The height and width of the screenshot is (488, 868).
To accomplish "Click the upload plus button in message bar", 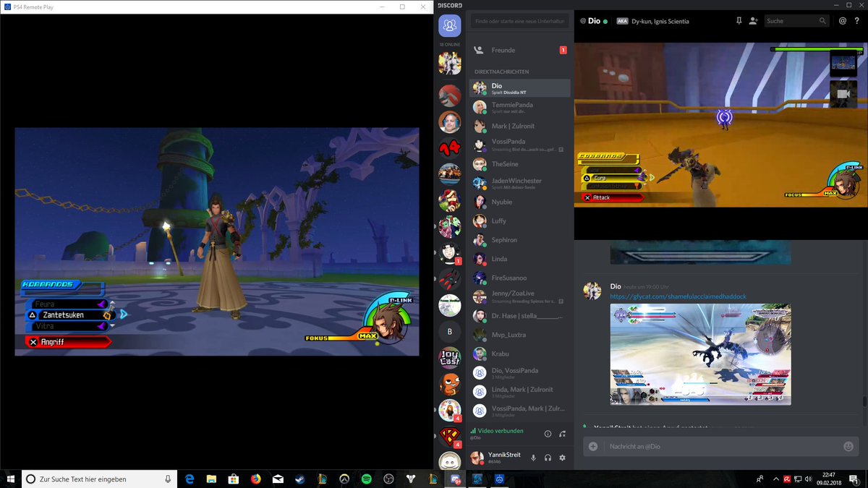I will [593, 447].
